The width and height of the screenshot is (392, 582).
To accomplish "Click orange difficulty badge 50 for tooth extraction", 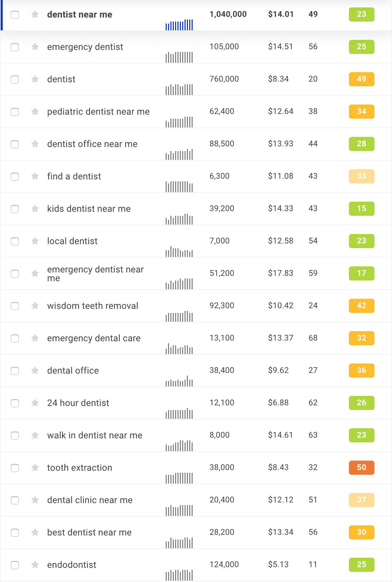I will tap(361, 468).
